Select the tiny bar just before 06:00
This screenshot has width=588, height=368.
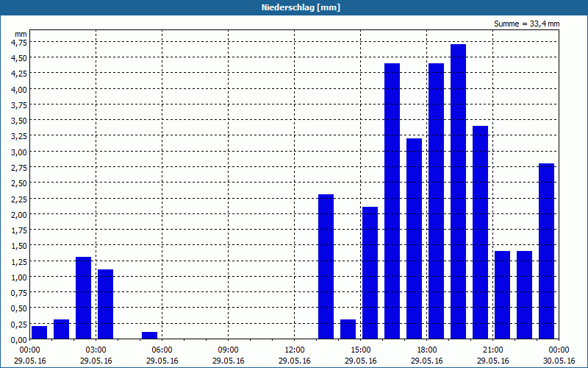coord(150,336)
